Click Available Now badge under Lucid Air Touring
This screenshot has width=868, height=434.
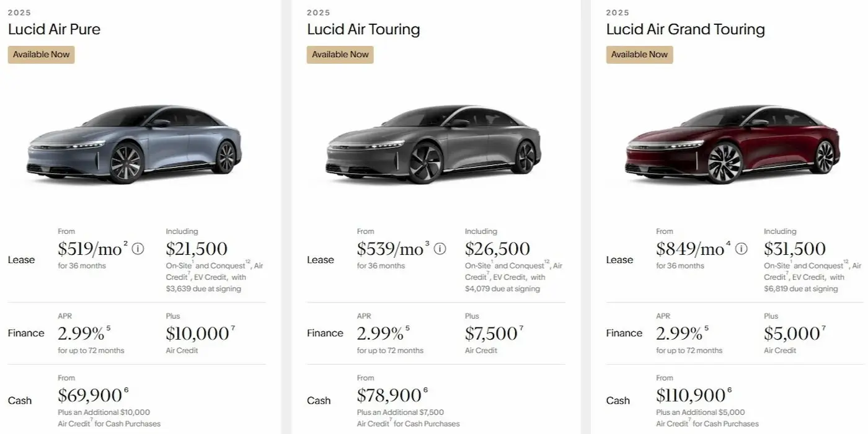[340, 55]
